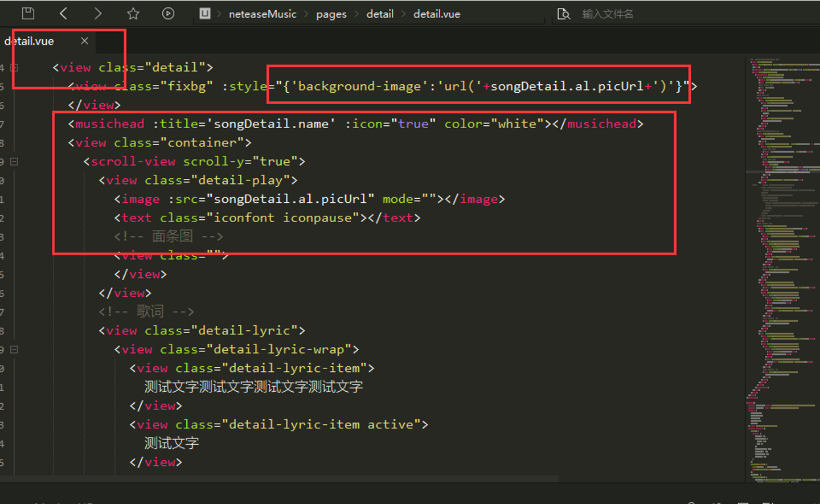Click the 歌词 comment line
Image resolution: width=820 pixels, height=504 pixels.
[x=146, y=312]
